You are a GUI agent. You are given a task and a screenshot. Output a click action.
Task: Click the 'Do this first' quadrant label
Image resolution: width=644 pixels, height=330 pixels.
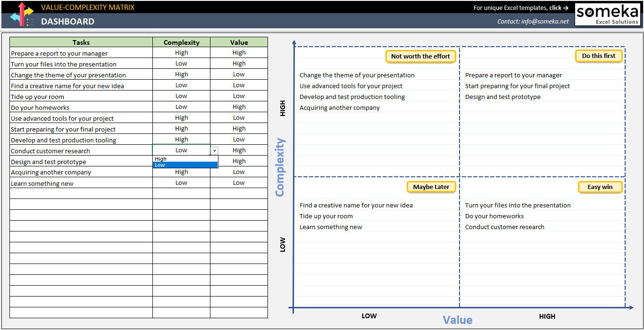tap(599, 56)
